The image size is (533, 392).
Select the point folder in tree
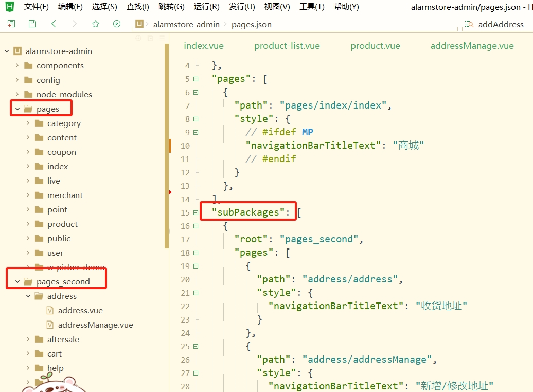pyautogui.click(x=57, y=209)
